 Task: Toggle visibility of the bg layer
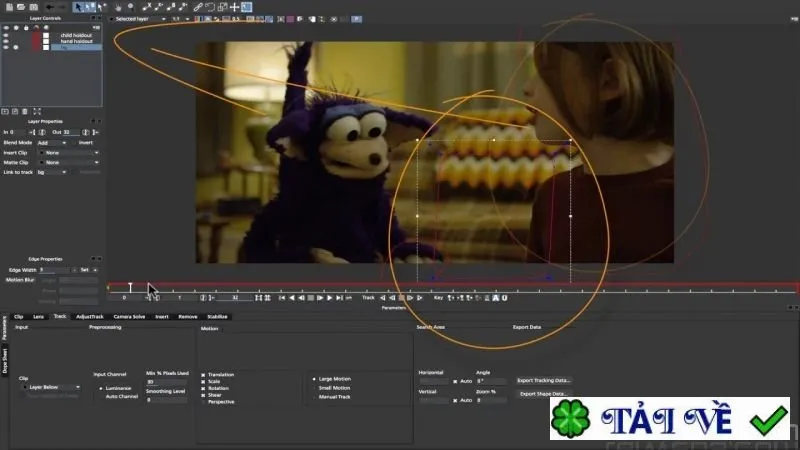point(6,47)
